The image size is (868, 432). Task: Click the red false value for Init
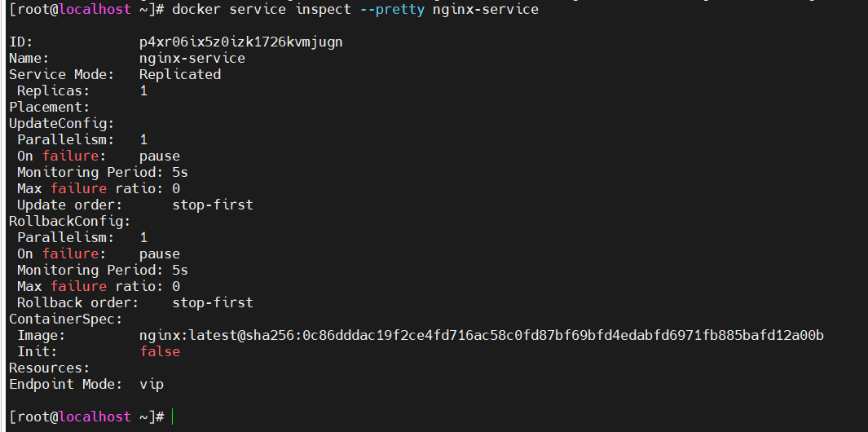(159, 351)
